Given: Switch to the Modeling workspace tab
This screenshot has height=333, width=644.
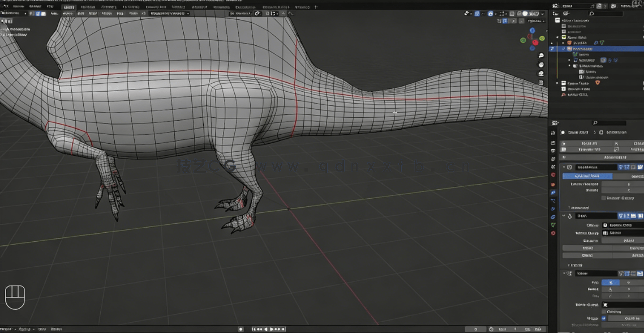Looking at the screenshot, I should tap(88, 7).
